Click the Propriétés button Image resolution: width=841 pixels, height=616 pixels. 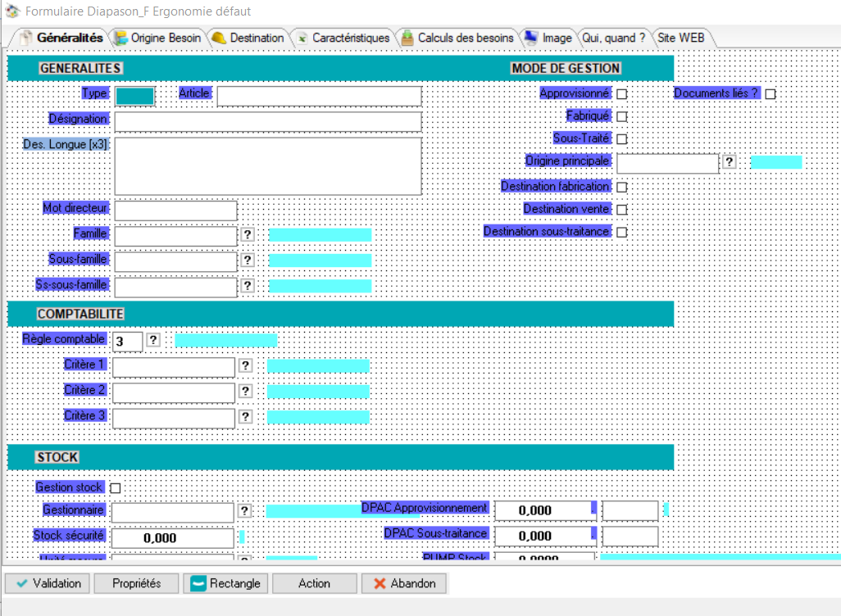click(x=136, y=583)
